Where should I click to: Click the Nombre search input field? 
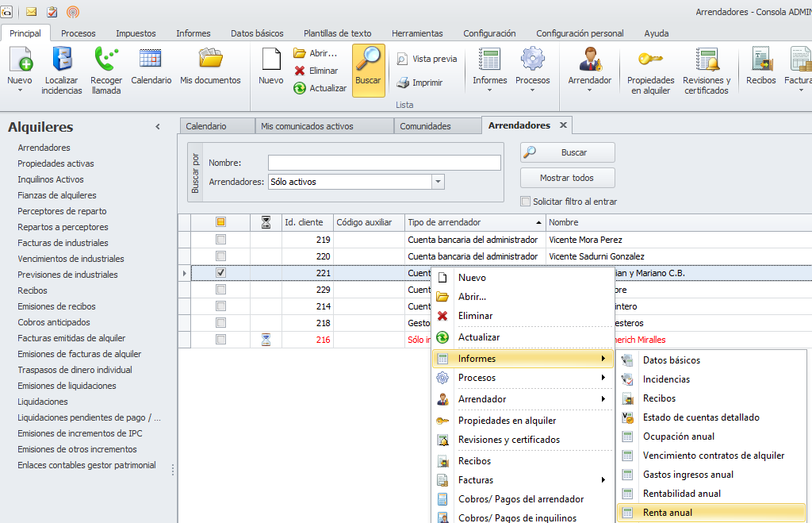384,163
